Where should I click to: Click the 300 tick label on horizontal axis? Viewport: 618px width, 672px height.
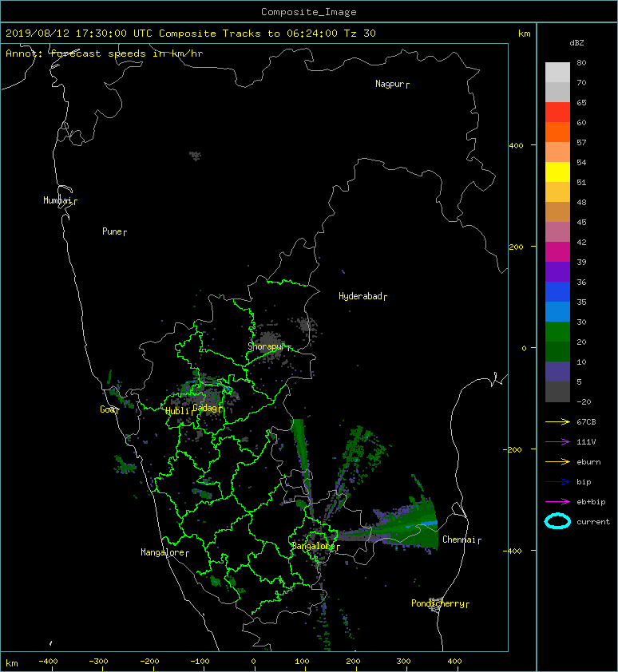403,662
